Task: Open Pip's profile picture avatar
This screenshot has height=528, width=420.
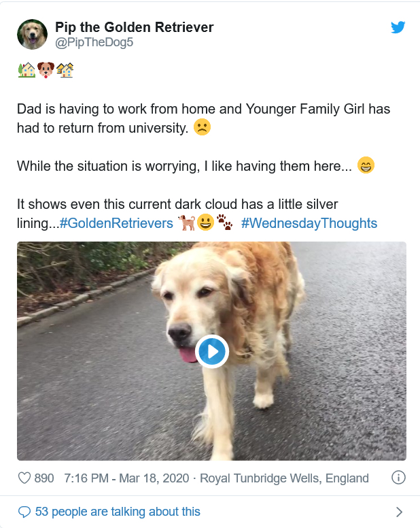Action: pyautogui.click(x=32, y=34)
